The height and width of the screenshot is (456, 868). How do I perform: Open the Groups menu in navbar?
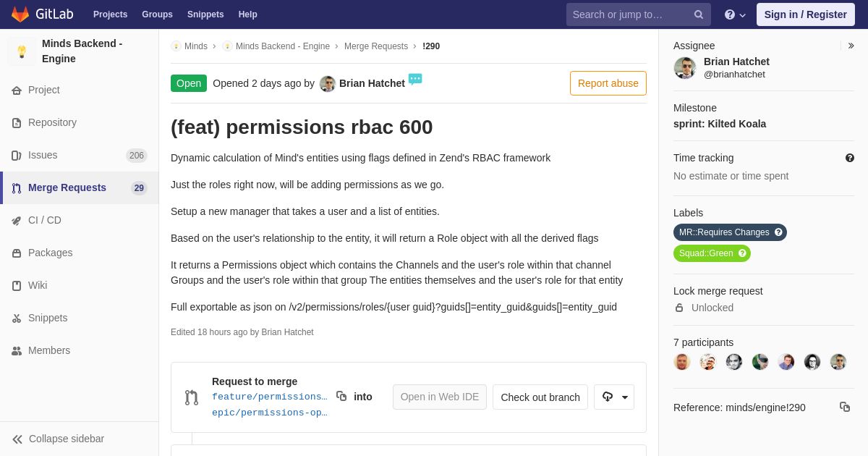click(157, 14)
